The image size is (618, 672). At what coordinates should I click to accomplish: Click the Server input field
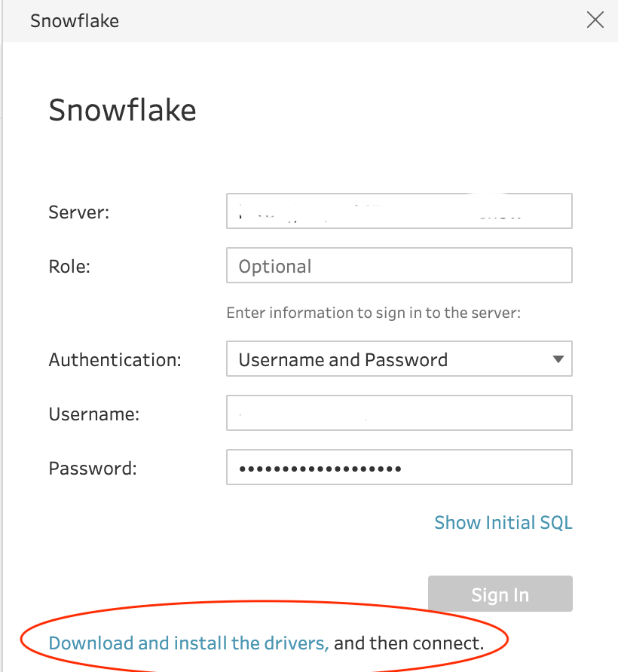(399, 212)
